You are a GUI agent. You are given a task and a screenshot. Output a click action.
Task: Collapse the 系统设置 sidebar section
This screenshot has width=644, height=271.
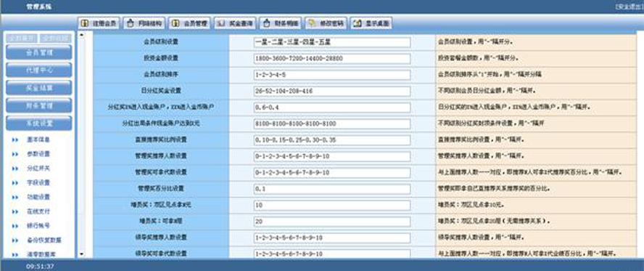coord(39,124)
